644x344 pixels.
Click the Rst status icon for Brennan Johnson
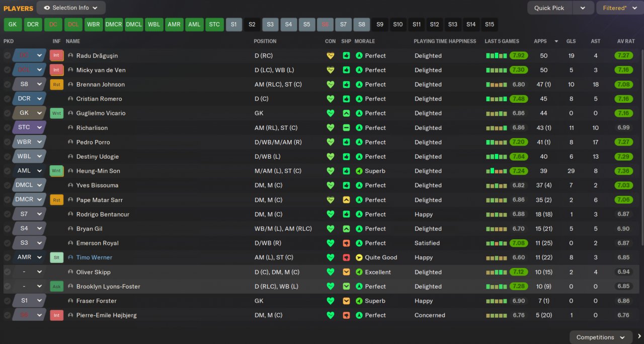tap(56, 85)
